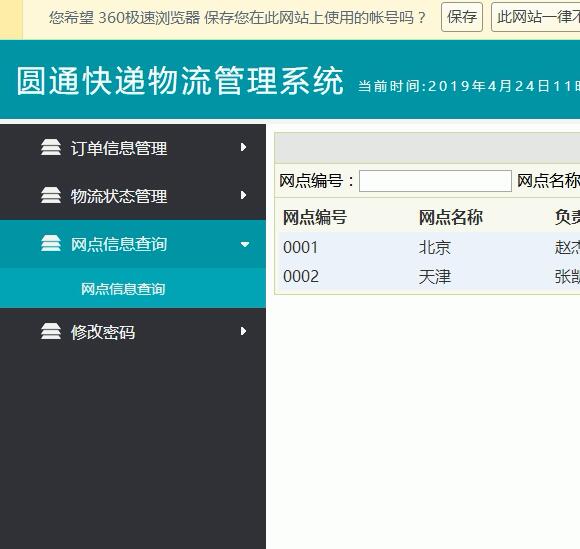Expand the 物流状态管理 arrow

point(243,195)
